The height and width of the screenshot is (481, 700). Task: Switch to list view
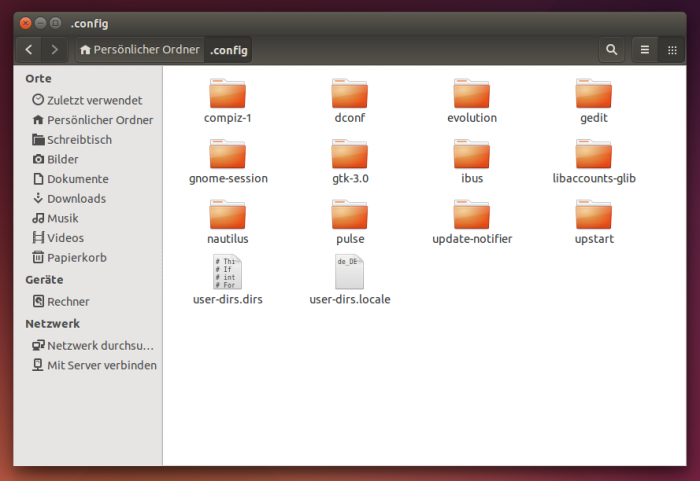645,49
